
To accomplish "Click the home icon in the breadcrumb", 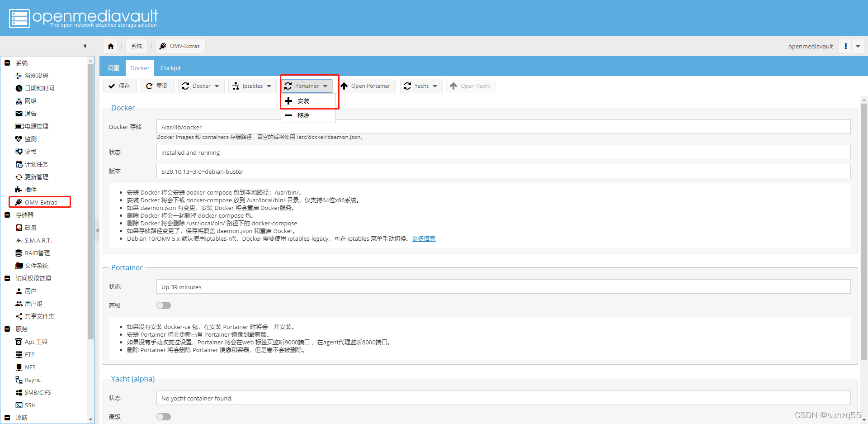I will pos(111,46).
